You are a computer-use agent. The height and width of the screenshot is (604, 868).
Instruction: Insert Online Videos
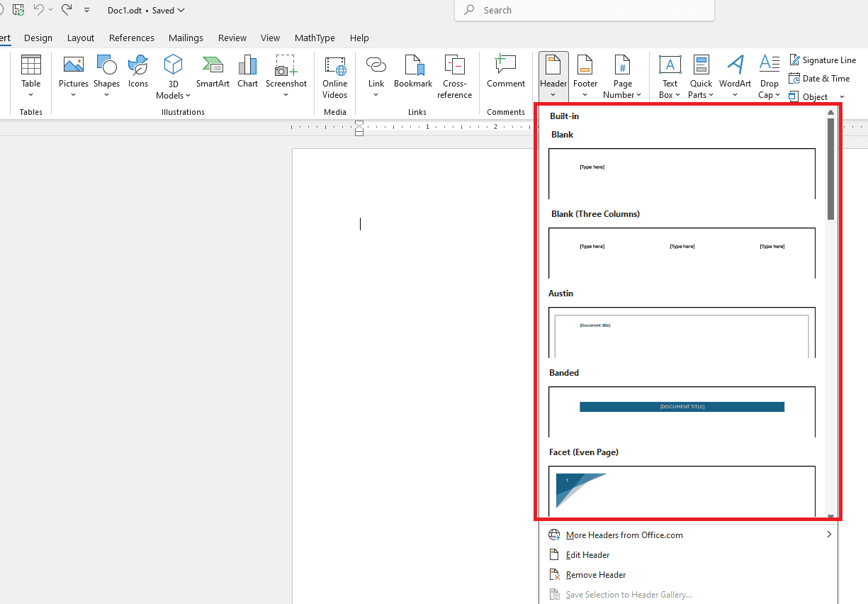[335, 77]
